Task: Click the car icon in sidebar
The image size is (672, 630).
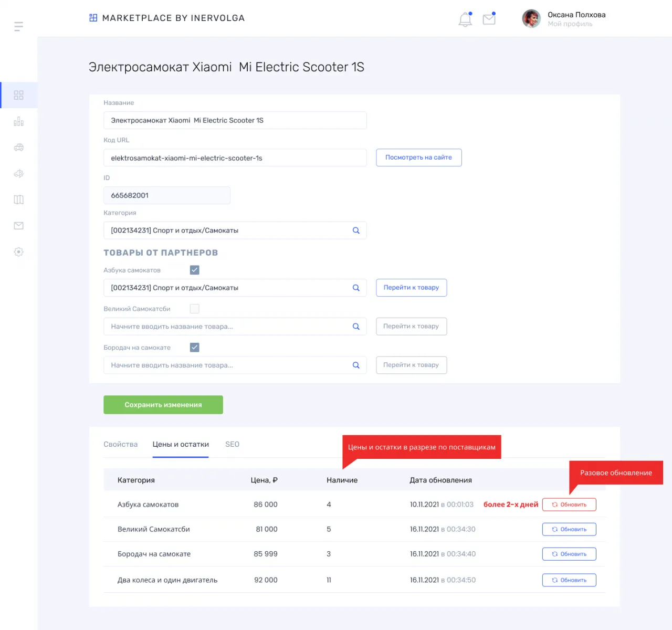Action: (x=18, y=148)
